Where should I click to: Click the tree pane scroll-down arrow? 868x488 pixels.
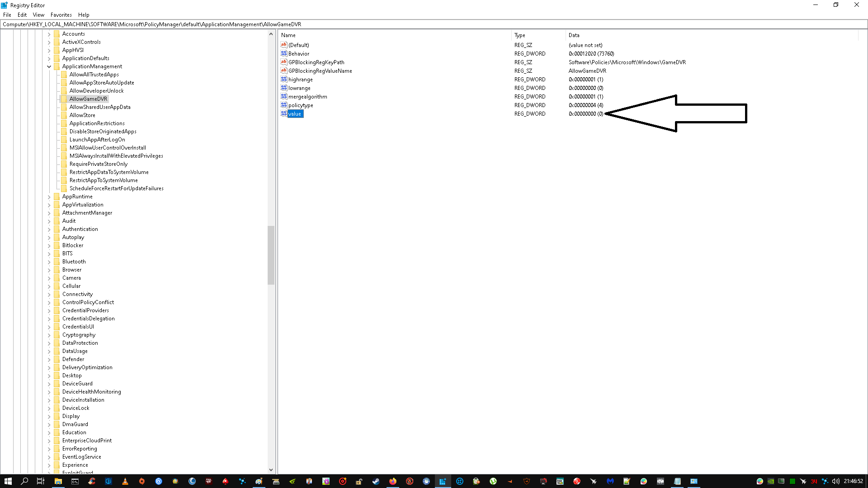(x=271, y=470)
